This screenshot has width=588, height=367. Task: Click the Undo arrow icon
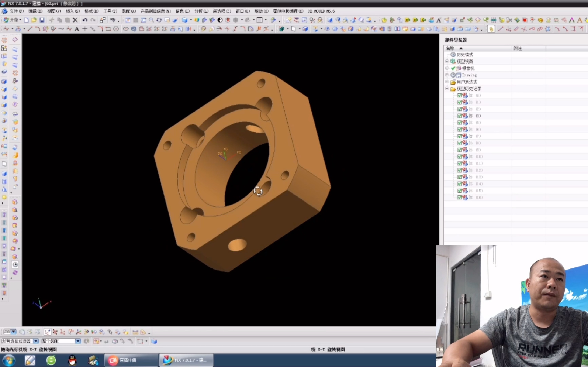click(x=85, y=20)
